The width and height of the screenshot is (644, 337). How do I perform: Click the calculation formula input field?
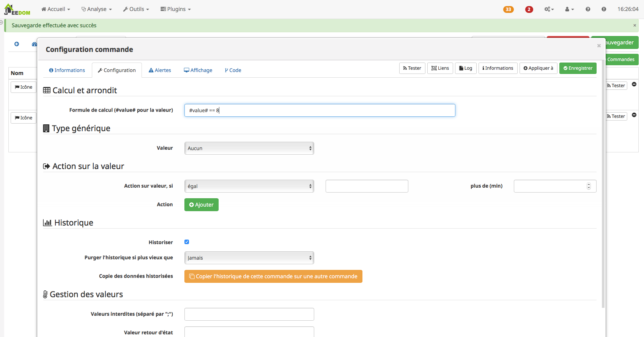click(x=320, y=110)
